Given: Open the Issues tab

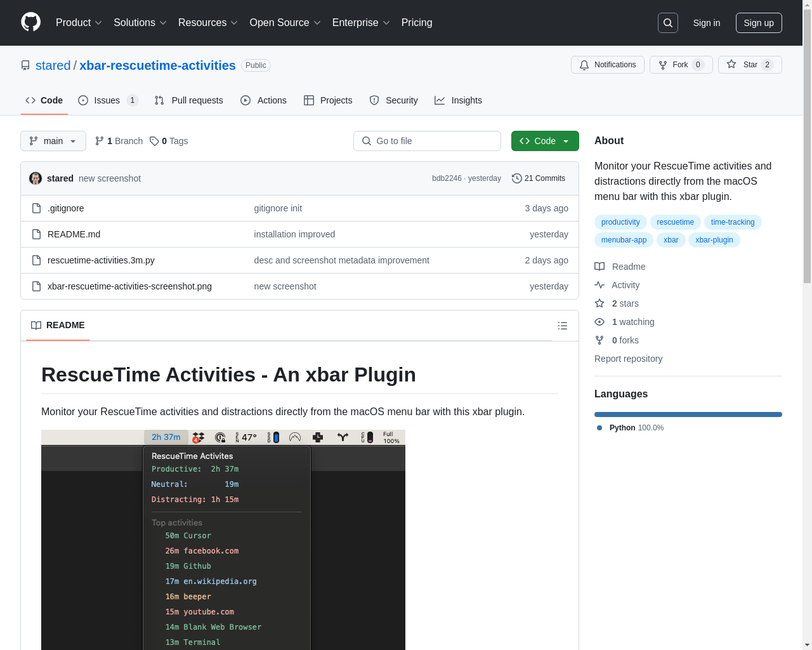Looking at the screenshot, I should click(x=108, y=100).
